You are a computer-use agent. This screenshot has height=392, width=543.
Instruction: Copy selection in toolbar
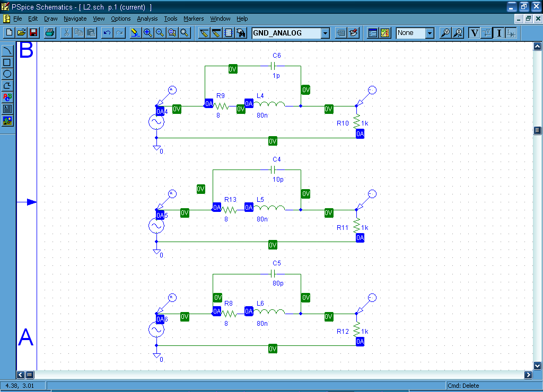coord(78,33)
